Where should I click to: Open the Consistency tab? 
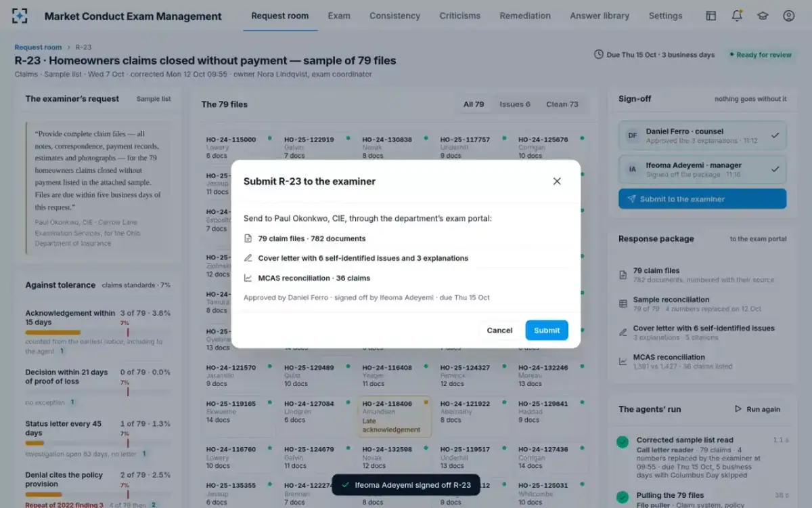(394, 16)
